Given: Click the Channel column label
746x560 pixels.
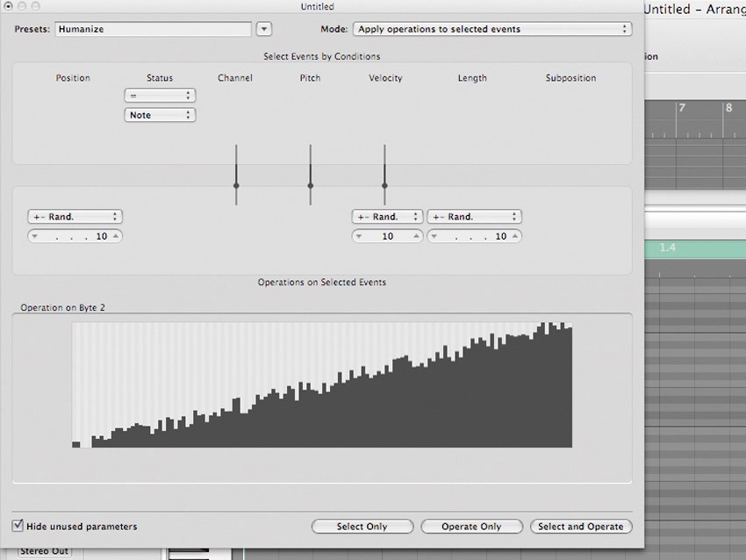Looking at the screenshot, I should click(x=235, y=78).
